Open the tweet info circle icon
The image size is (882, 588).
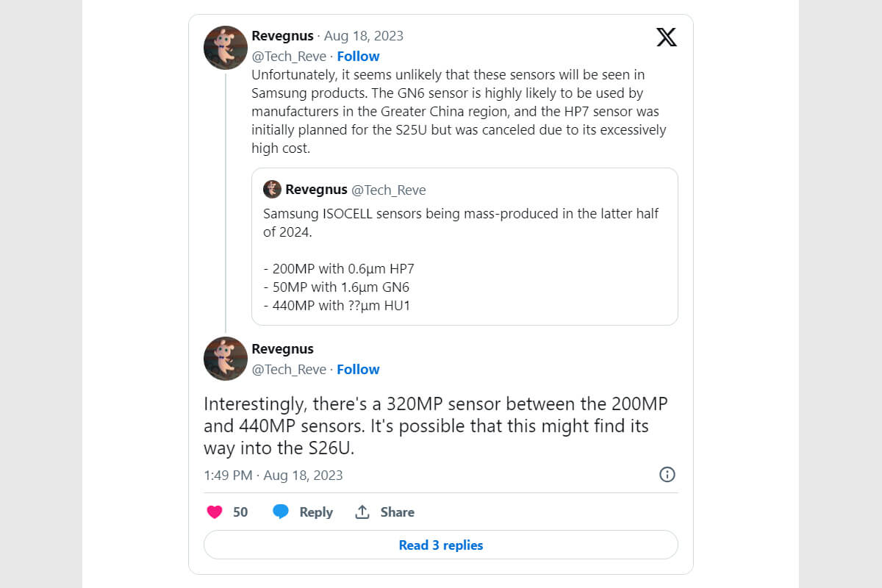pos(667,474)
